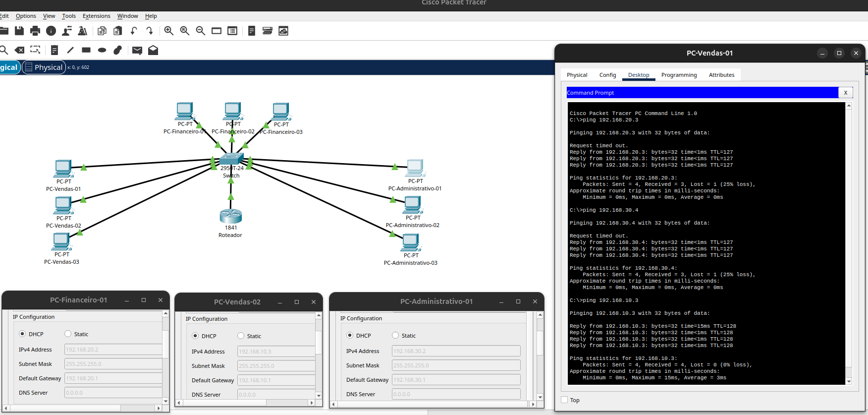868x415 pixels.
Task: Open the View menu
Action: [49, 16]
